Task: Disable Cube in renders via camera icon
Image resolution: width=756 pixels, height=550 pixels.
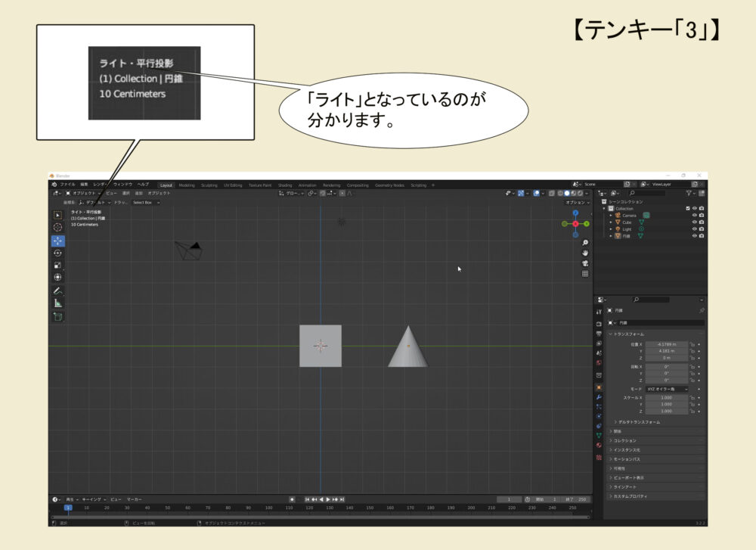Action: [702, 222]
